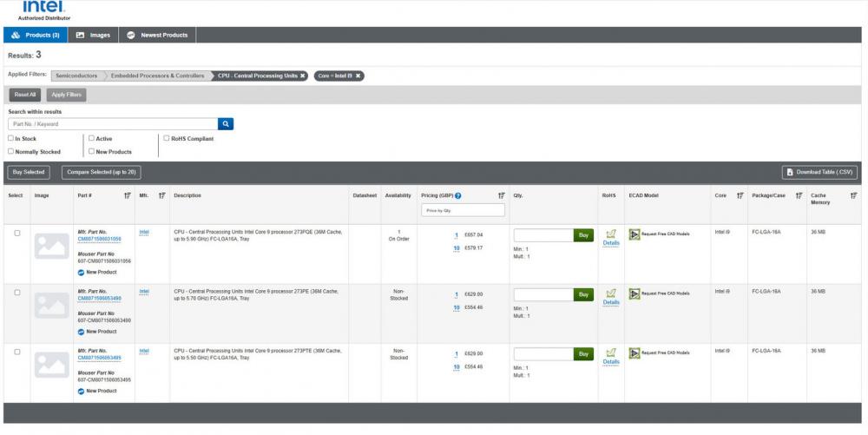Click the Mfr. column sort icon
Viewport: 868px width, 435px height.
[163, 195]
